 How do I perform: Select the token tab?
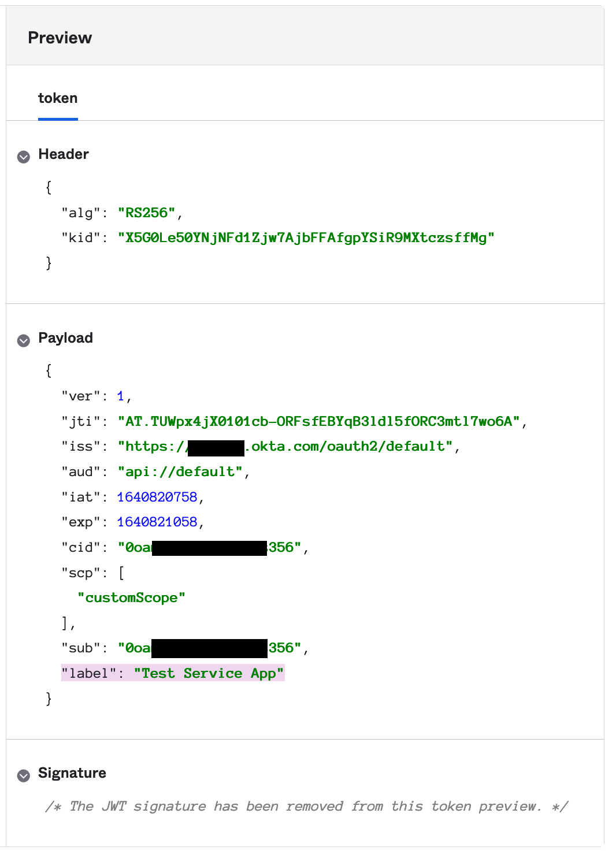[x=58, y=98]
